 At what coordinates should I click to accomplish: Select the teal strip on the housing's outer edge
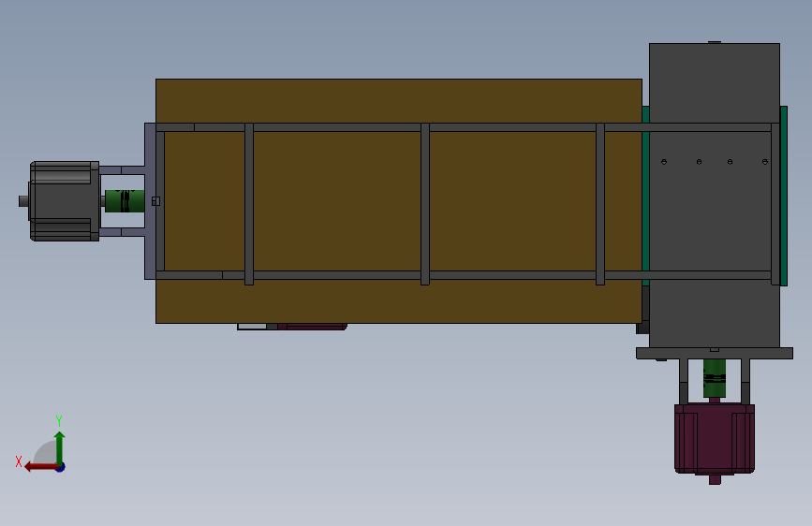click(x=784, y=196)
